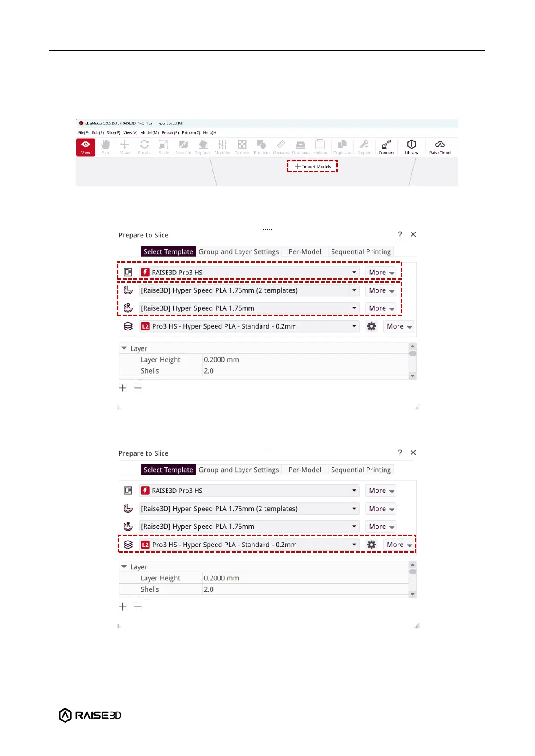Open the Modifier tool

[222, 147]
